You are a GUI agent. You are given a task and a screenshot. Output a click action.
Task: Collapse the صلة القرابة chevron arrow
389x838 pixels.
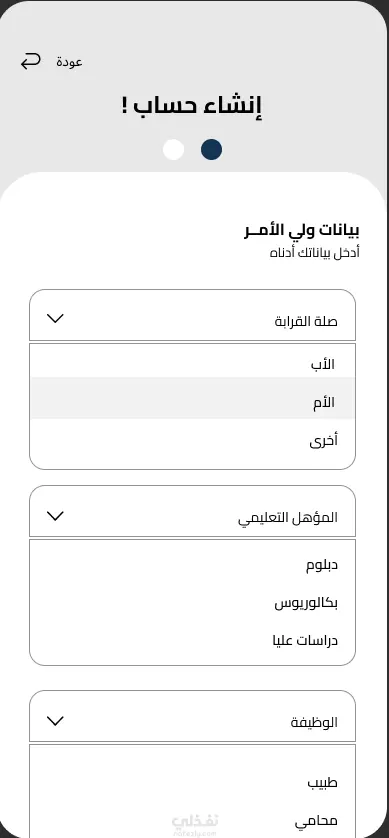coord(55,319)
